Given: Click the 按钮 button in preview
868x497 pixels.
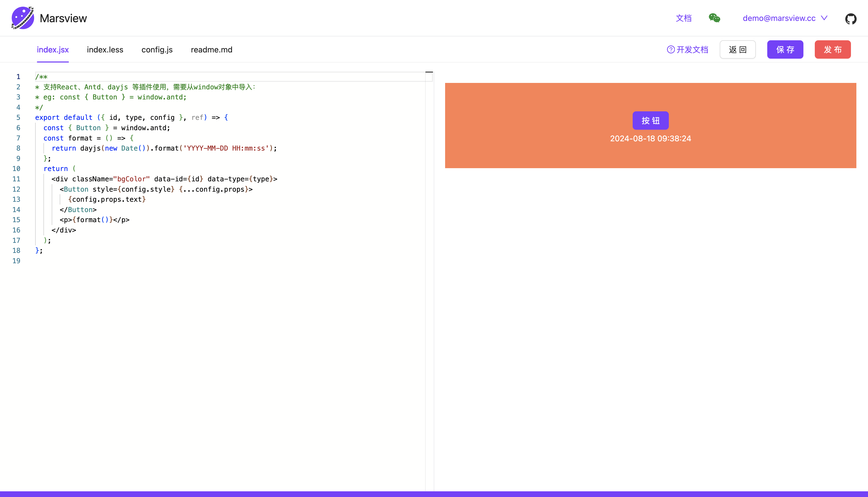Looking at the screenshot, I should (x=650, y=120).
